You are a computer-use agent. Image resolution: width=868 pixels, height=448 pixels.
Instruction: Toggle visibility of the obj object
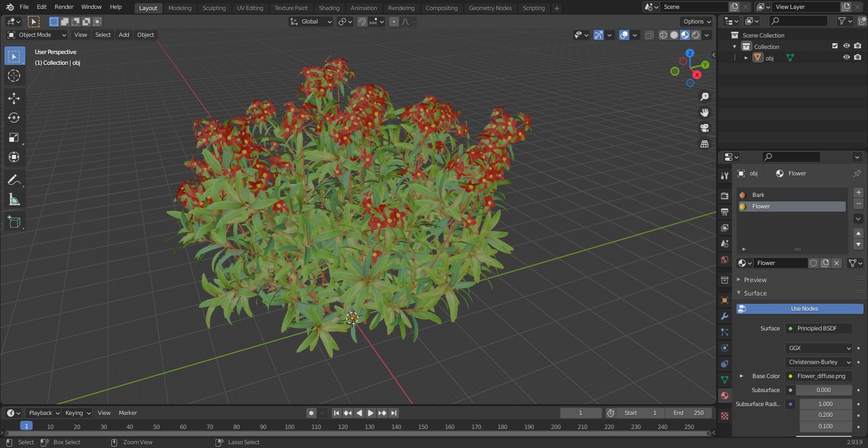[x=846, y=58]
